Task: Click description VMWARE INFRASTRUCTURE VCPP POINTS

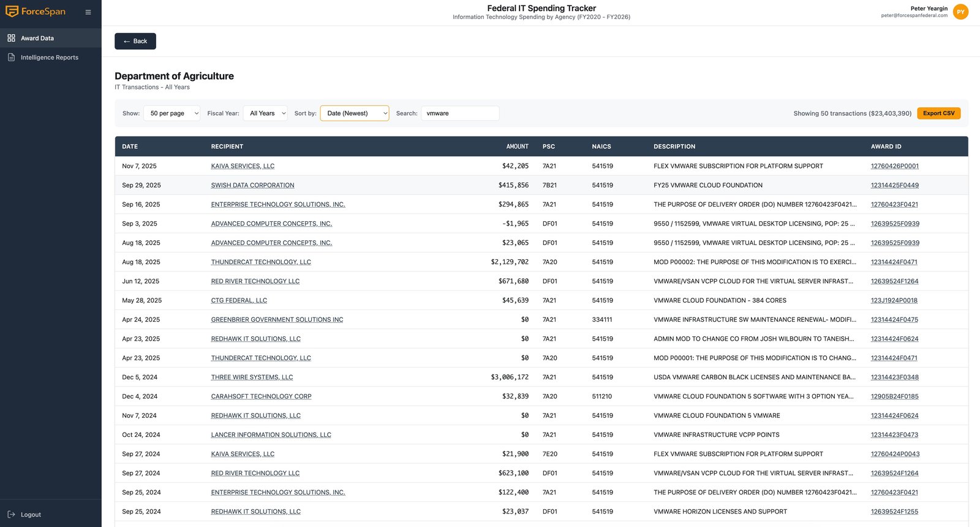Action: pos(717,434)
